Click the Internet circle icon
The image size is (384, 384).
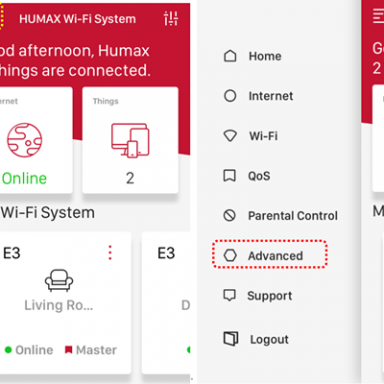tap(230, 96)
